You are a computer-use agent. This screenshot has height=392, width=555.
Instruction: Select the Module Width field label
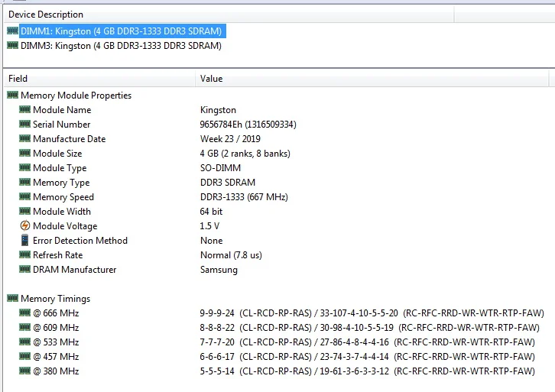[62, 212]
